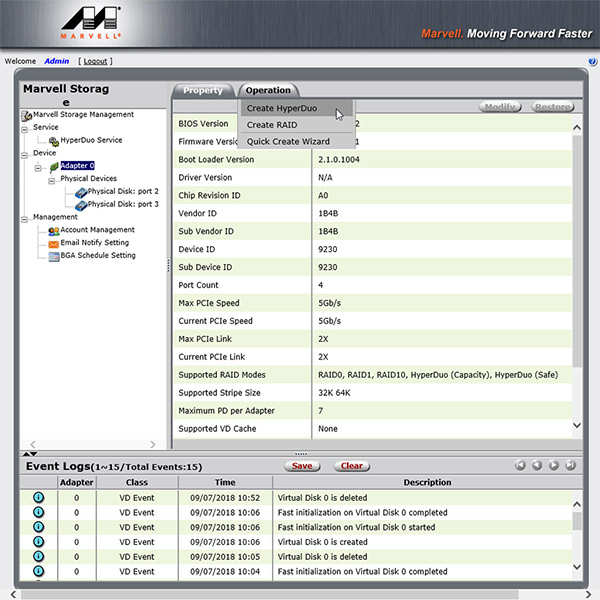Collapse the Management tree node
Screen dimensions: 600x600
point(25,217)
